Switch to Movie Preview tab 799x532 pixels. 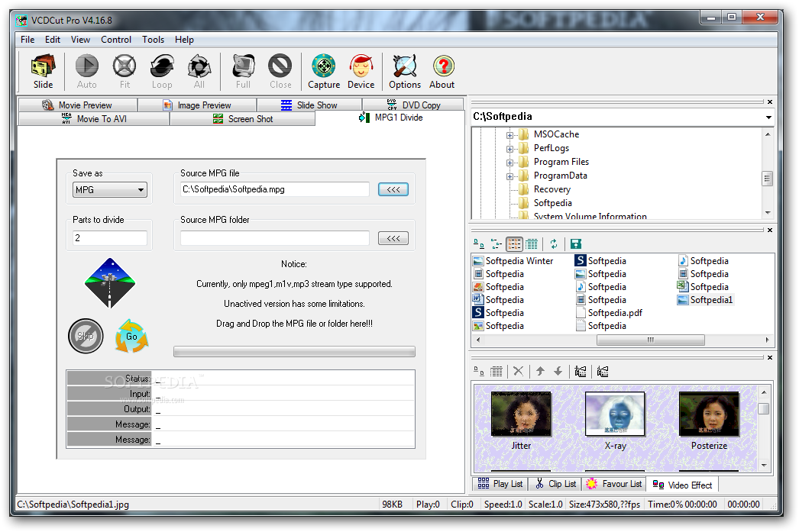pyautogui.click(x=77, y=105)
